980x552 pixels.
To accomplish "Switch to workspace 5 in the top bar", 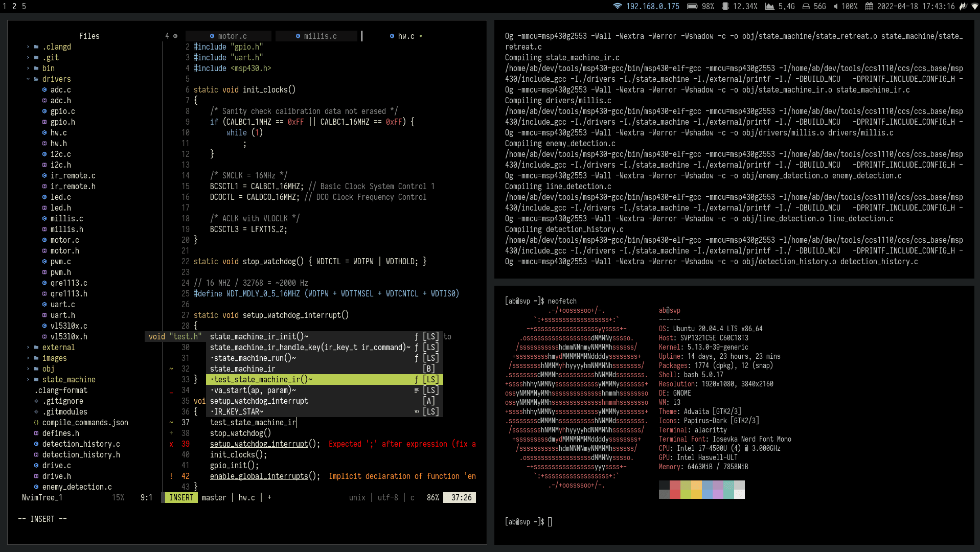I will coord(24,6).
